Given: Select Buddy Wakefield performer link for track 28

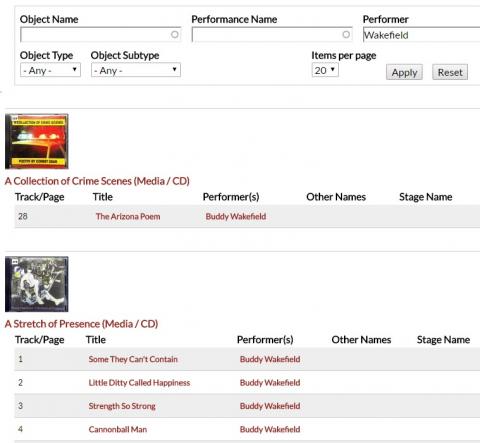Looking at the screenshot, I should click(x=236, y=216).
